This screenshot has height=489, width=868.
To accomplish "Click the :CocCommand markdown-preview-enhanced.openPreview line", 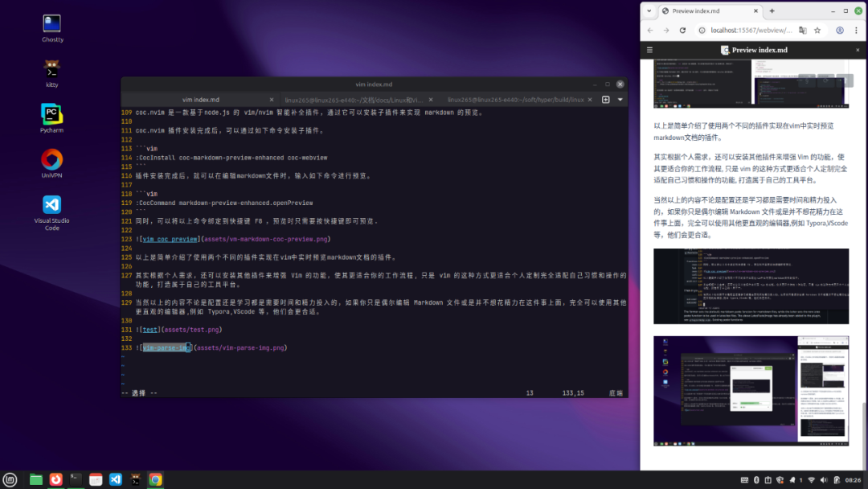I will (x=224, y=203).
